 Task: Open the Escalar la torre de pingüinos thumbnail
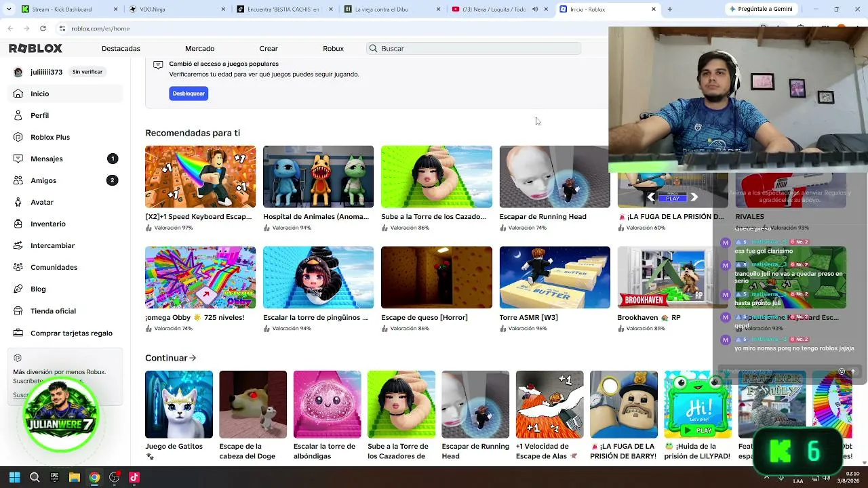(x=318, y=277)
